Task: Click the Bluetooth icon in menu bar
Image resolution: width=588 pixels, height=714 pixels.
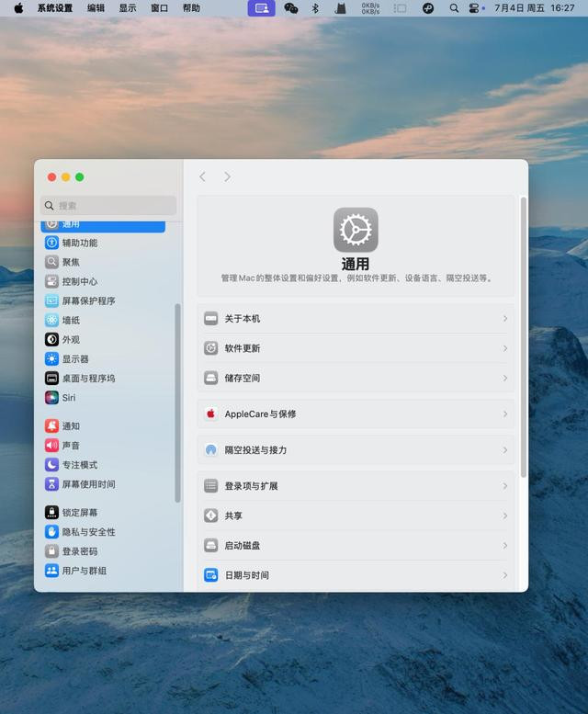Action: coord(315,8)
